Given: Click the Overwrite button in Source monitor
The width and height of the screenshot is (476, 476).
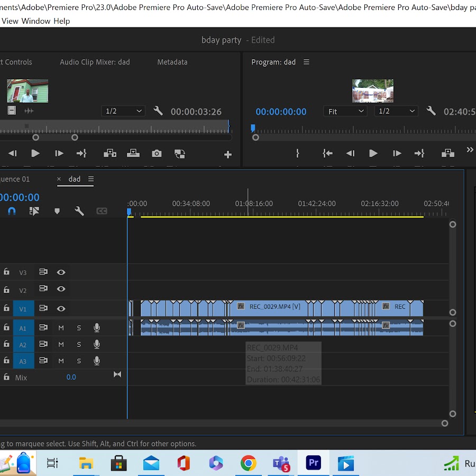Looking at the screenshot, I should [133, 153].
